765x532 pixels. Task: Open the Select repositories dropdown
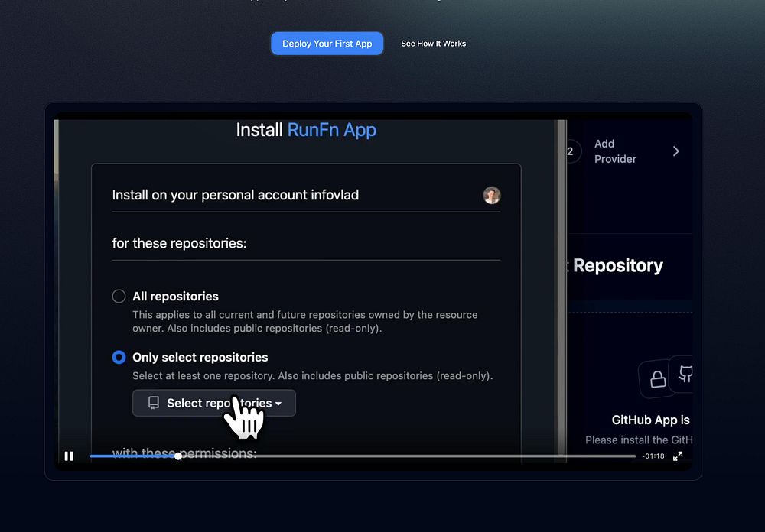(213, 403)
